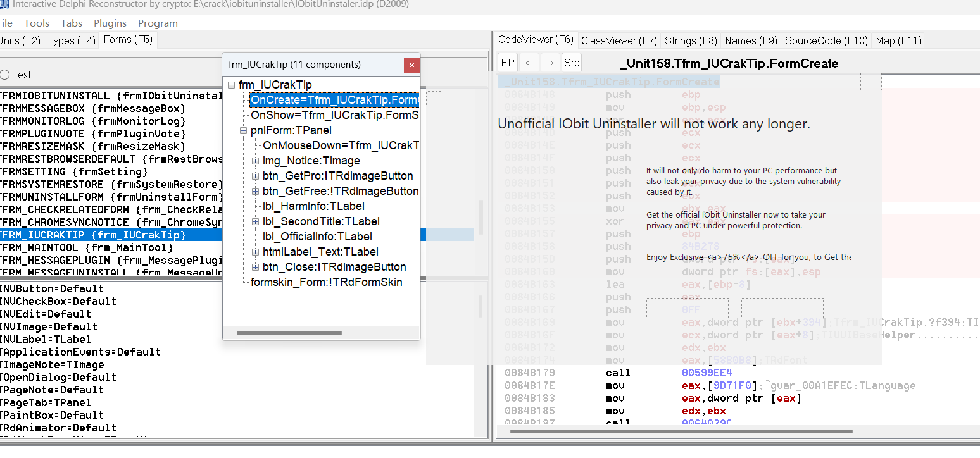This screenshot has width=980, height=458.
Task: Click TPageTab=TPanel entry
Action: click(x=46, y=402)
